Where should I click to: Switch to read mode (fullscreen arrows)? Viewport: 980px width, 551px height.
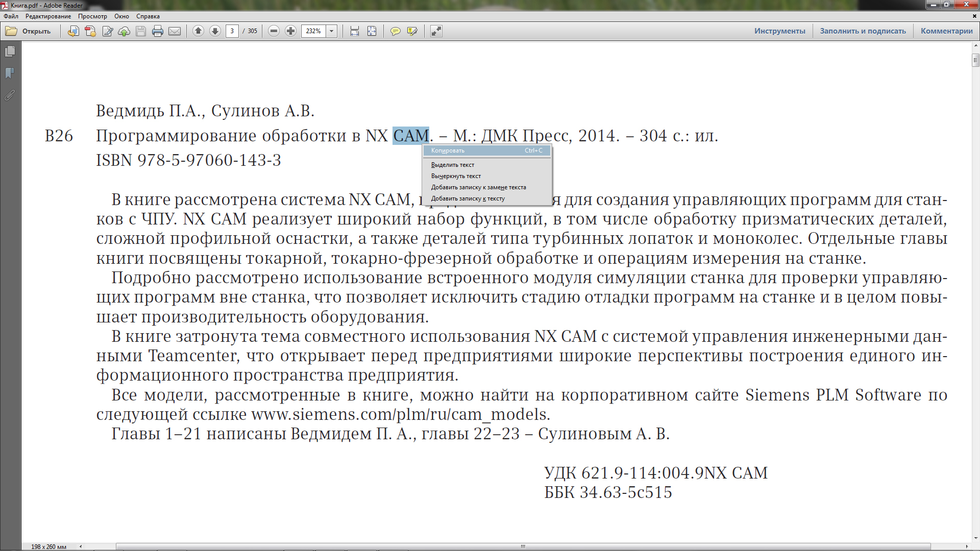point(436,31)
